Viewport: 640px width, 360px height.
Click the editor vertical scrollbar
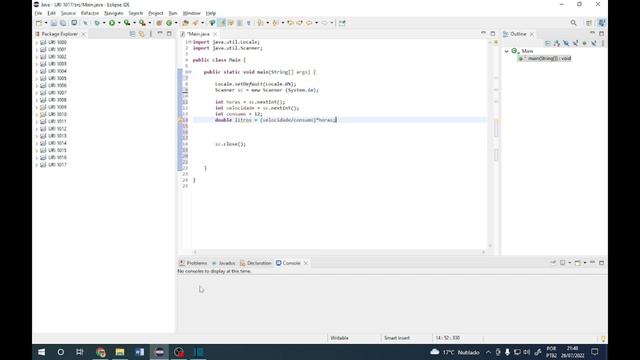click(x=490, y=143)
